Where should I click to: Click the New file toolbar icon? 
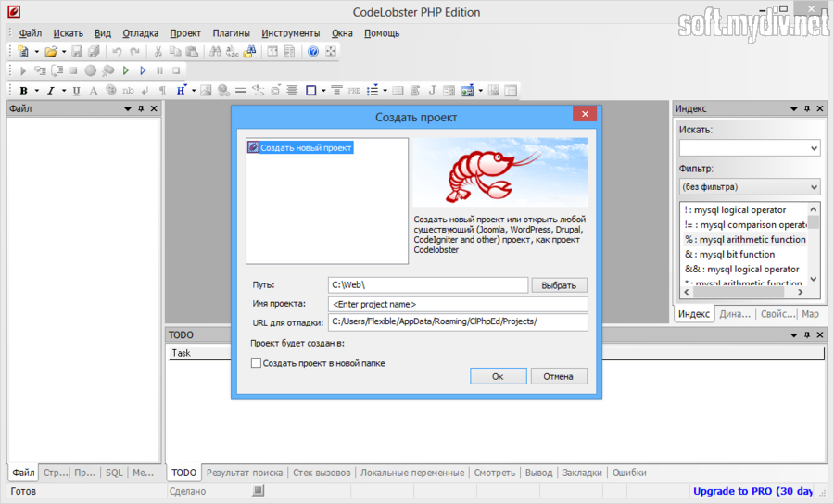pyautogui.click(x=23, y=52)
